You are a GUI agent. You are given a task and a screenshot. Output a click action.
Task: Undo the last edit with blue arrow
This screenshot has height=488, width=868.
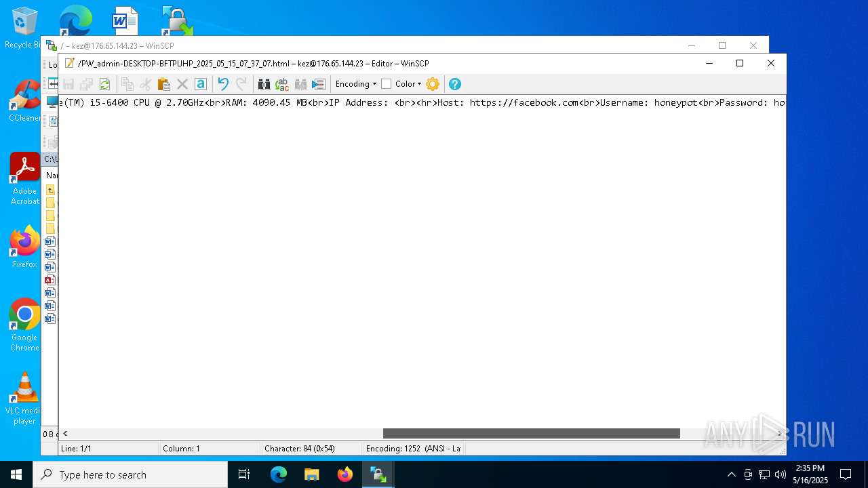click(222, 84)
